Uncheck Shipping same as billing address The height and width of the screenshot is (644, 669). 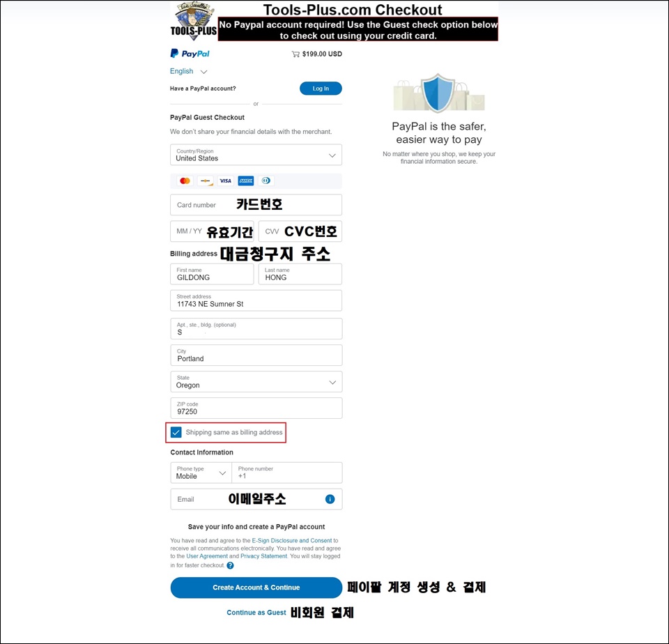click(x=176, y=432)
